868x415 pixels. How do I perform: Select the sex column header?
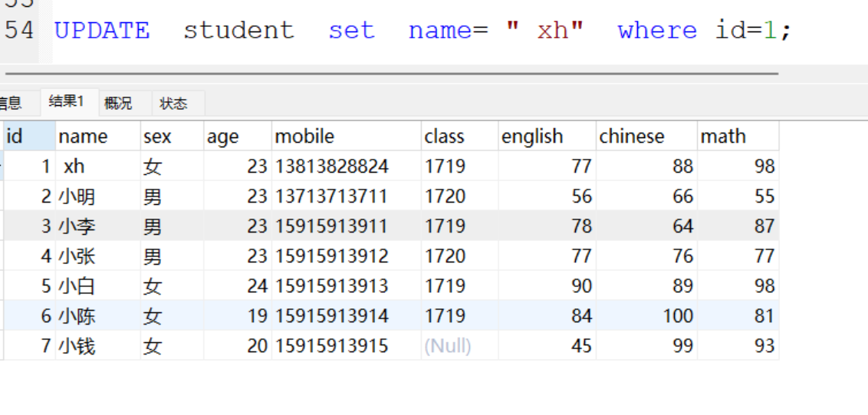(173, 137)
